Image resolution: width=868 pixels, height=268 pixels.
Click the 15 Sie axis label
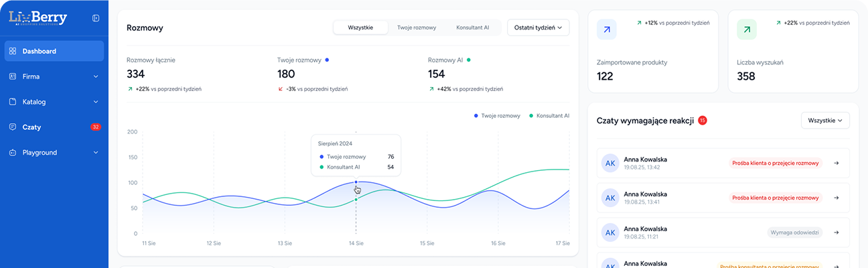pyautogui.click(x=427, y=243)
